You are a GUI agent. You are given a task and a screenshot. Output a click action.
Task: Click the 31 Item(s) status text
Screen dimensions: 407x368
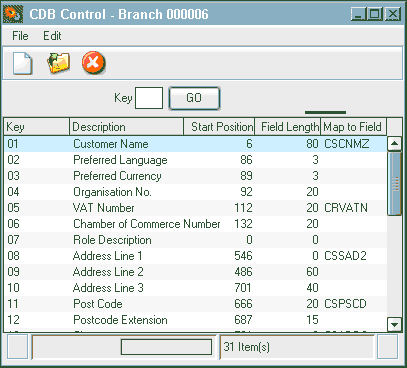click(x=247, y=347)
